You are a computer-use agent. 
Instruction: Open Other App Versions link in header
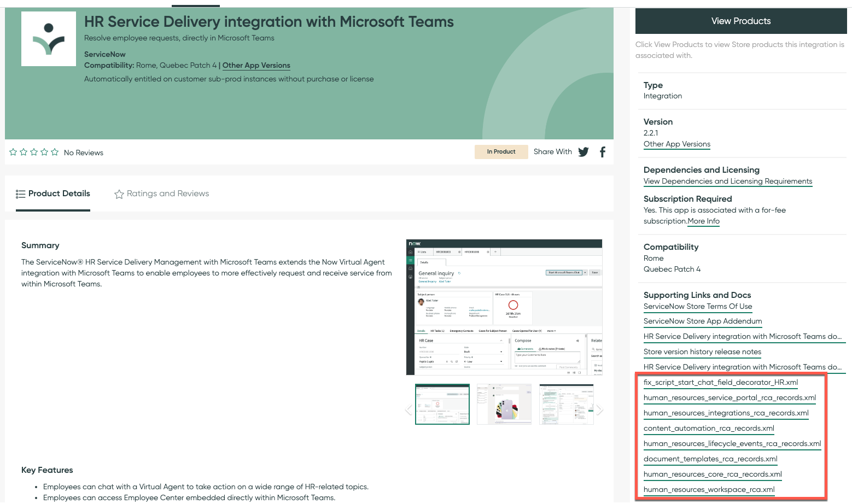click(x=256, y=65)
